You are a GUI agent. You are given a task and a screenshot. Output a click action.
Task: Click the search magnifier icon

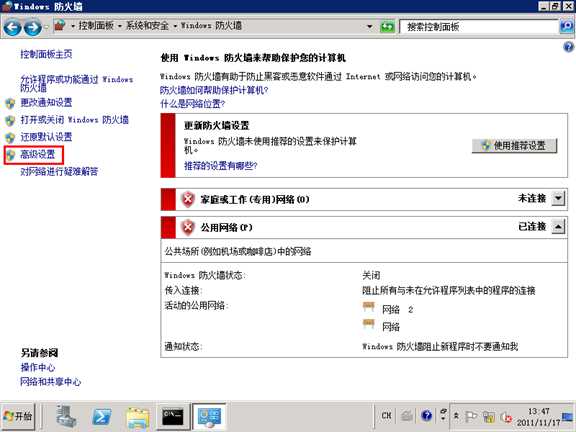point(567,26)
